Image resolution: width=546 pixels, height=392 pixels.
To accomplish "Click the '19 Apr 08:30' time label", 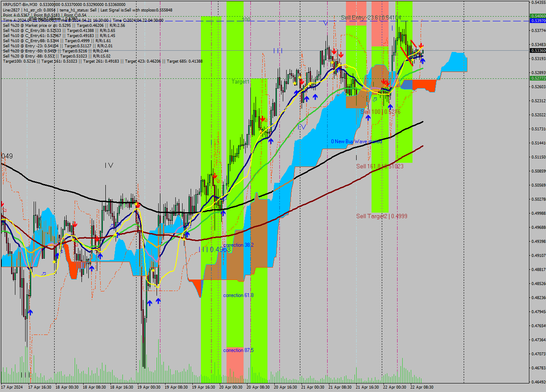I will (176, 387).
